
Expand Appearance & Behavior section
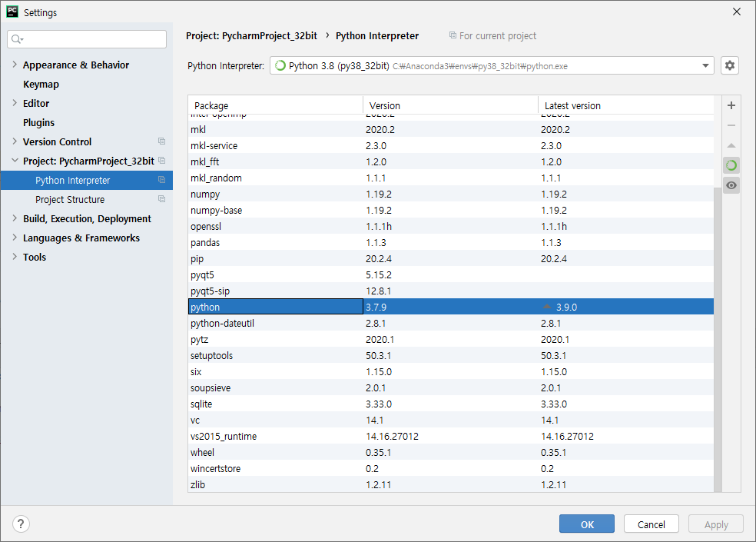(15, 64)
